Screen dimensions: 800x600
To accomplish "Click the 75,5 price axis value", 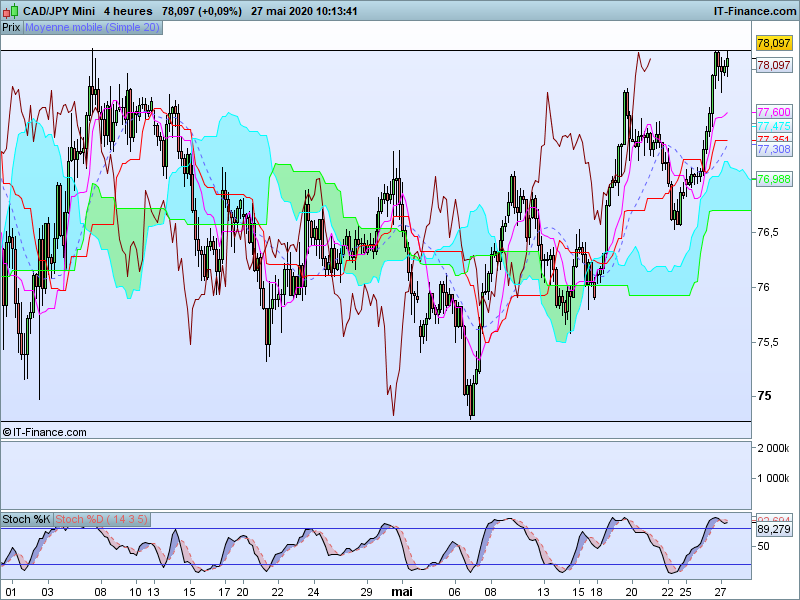I will [x=768, y=342].
